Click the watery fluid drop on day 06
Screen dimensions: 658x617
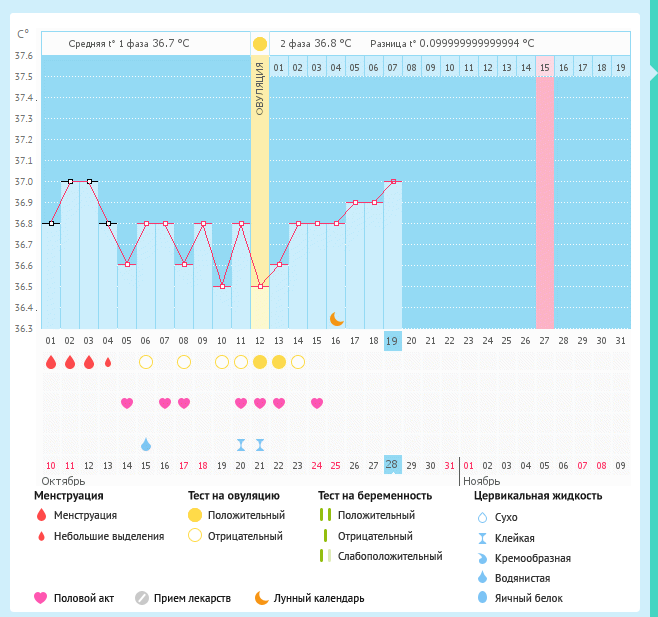146,444
